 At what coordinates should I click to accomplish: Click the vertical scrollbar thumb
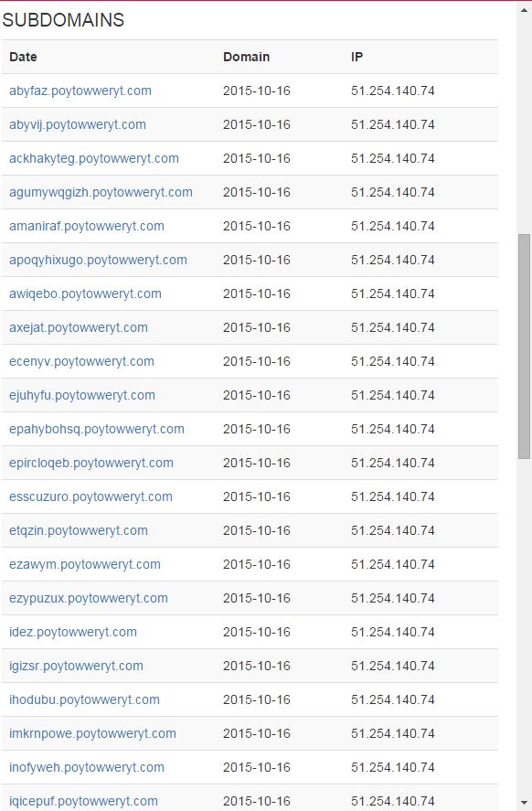click(525, 346)
